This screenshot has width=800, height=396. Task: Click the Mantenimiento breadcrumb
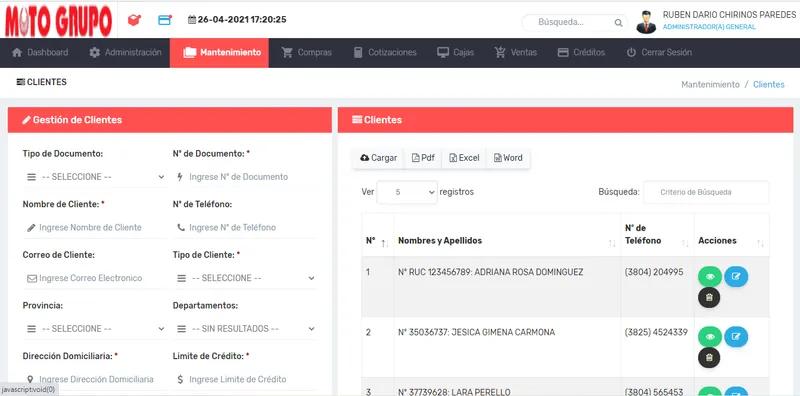(710, 85)
